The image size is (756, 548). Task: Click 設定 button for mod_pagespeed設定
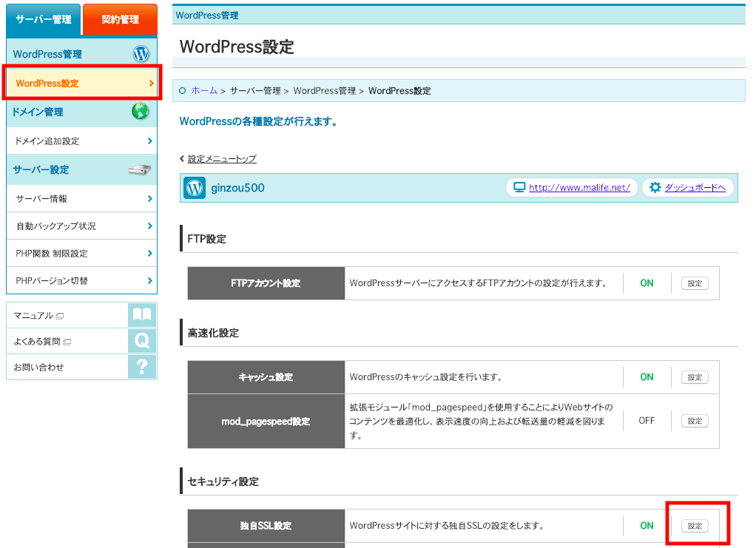tap(695, 421)
